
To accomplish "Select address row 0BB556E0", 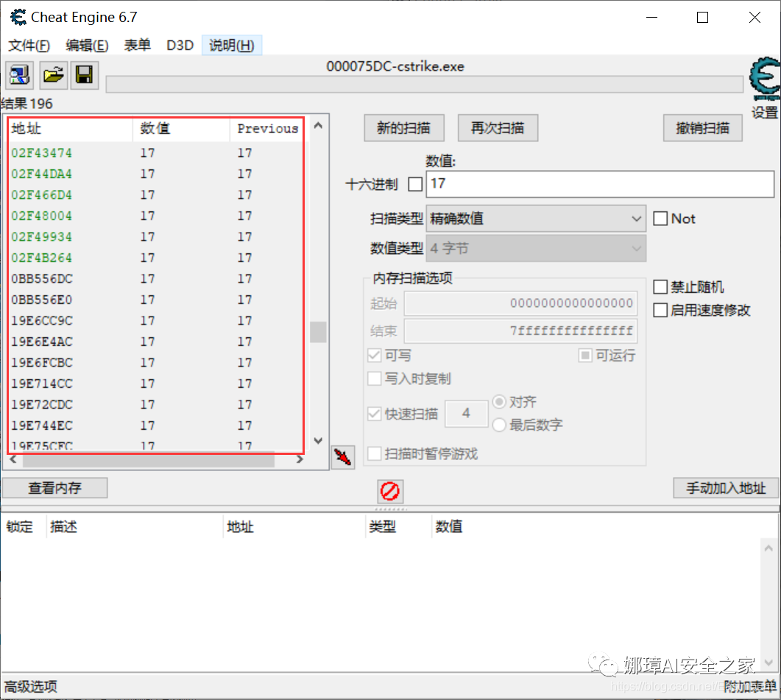I will coord(156,300).
